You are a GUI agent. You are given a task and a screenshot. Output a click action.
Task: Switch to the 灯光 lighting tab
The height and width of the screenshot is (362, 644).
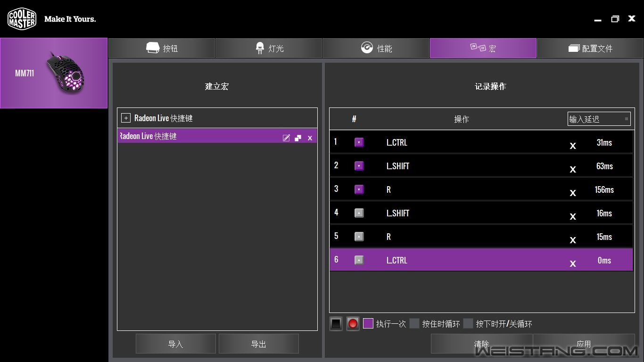pyautogui.click(x=269, y=48)
